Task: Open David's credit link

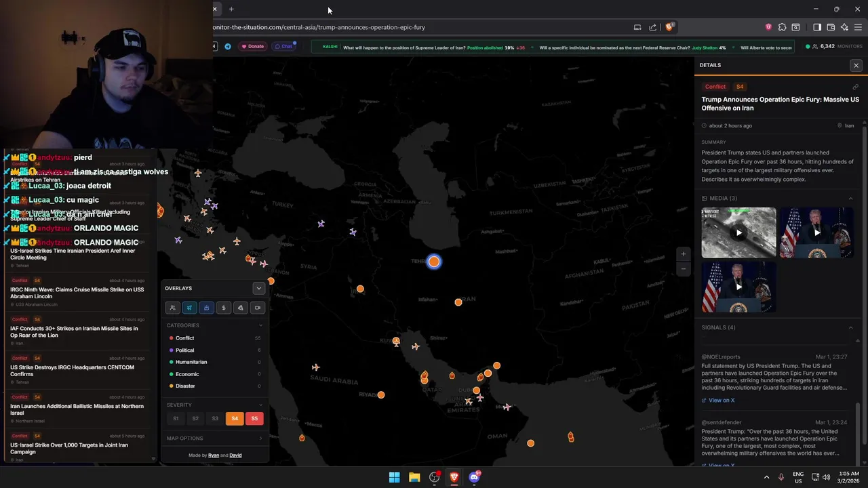Action: tap(235, 455)
